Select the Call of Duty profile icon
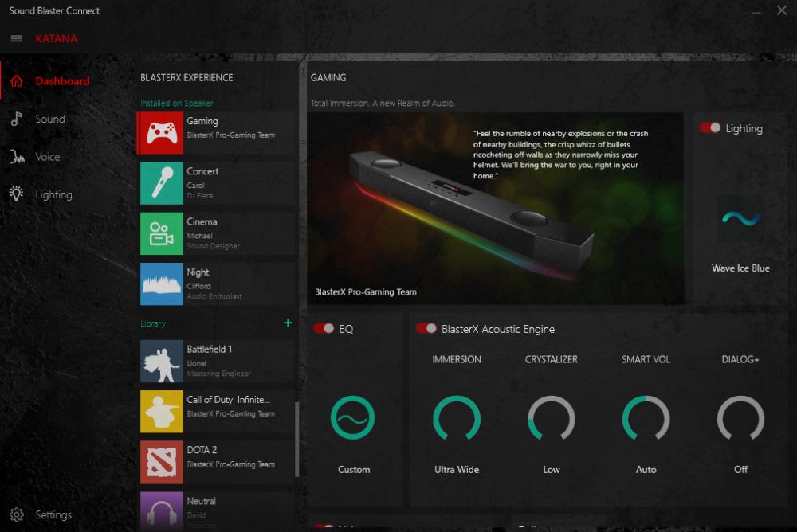 point(162,412)
